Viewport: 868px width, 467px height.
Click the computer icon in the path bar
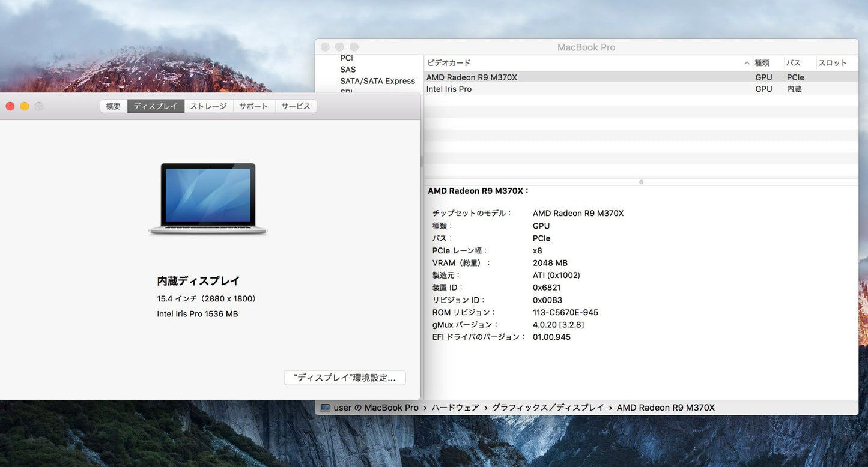coord(325,408)
